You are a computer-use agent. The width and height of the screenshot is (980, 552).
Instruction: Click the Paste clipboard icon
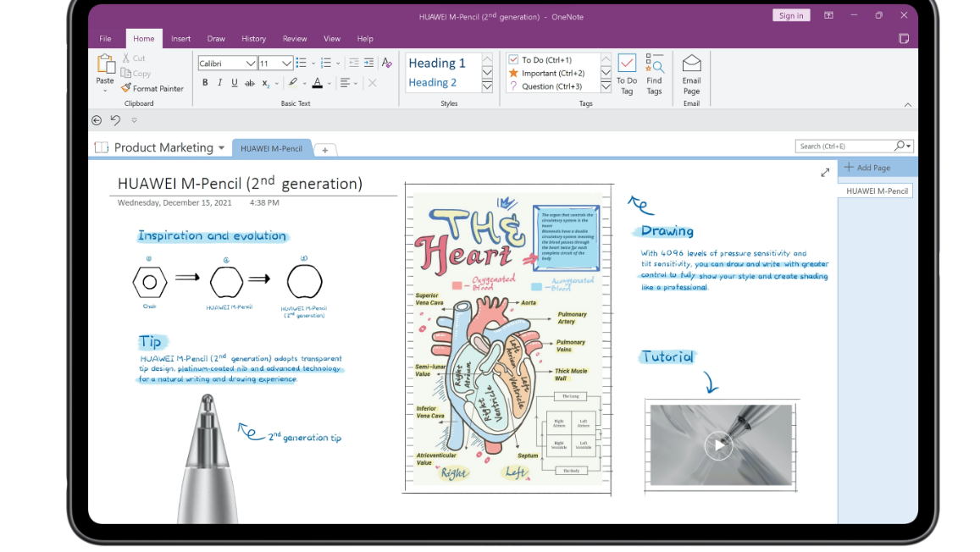pyautogui.click(x=106, y=63)
